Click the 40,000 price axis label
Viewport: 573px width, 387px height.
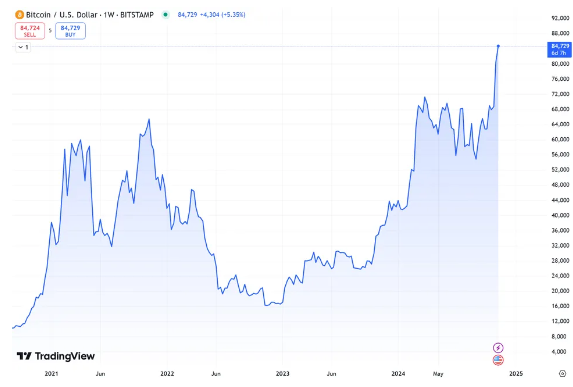(560, 215)
